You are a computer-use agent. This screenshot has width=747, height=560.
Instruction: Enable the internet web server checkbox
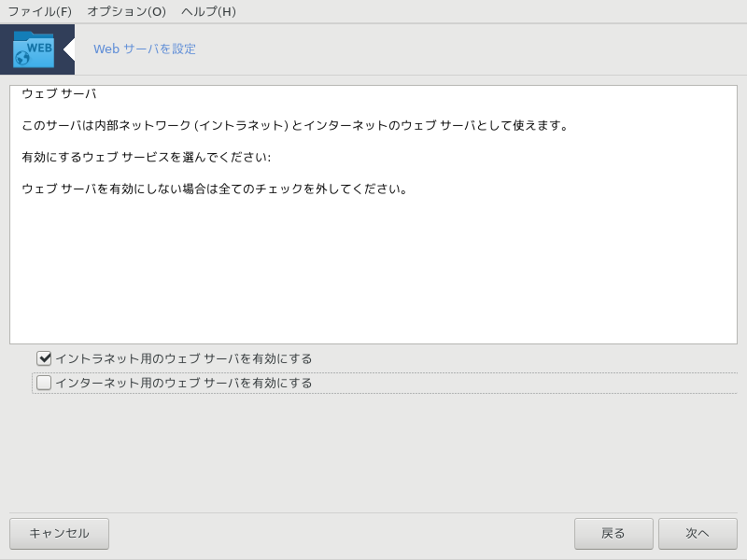pos(44,383)
